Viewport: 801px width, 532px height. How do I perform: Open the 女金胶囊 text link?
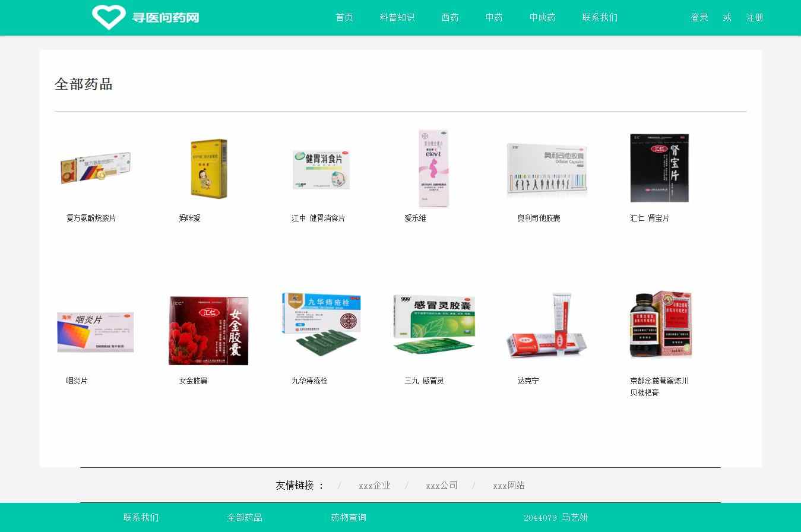tap(193, 381)
